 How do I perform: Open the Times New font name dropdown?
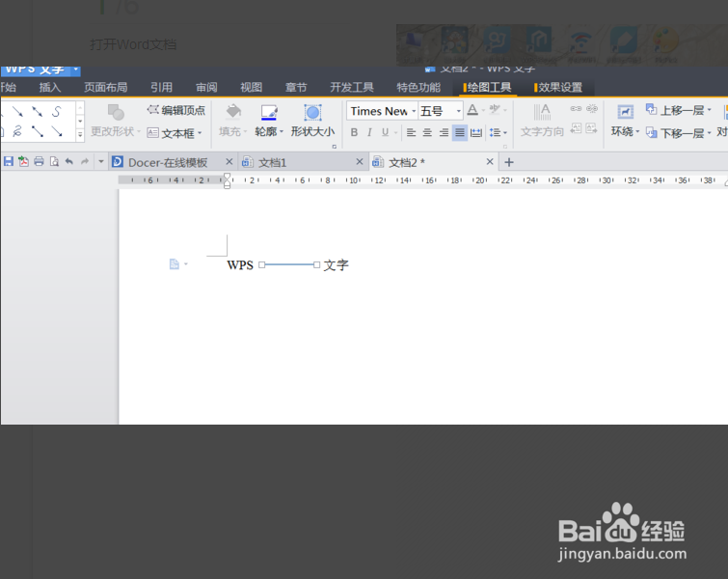pos(414,111)
